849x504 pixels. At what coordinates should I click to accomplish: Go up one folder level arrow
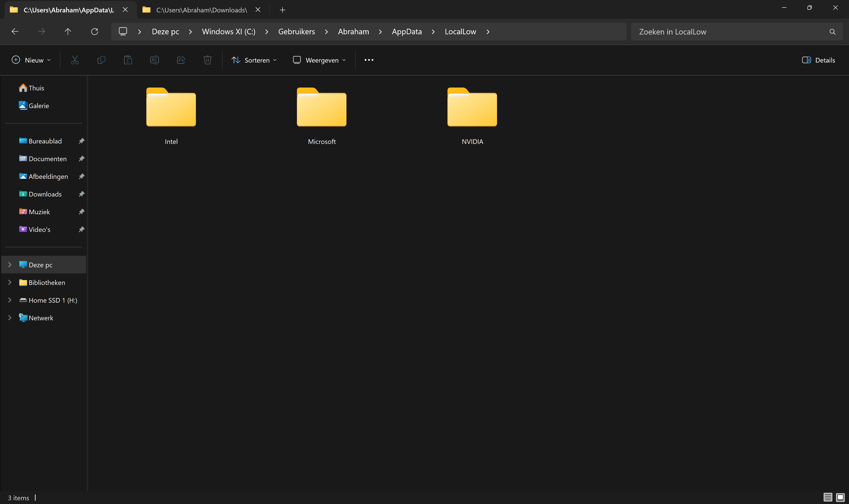coord(68,32)
